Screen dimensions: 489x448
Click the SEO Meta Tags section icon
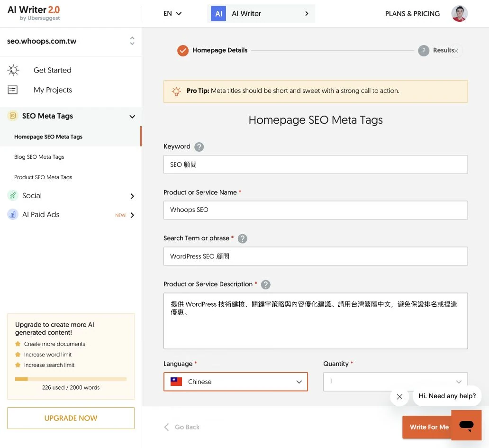(x=12, y=116)
